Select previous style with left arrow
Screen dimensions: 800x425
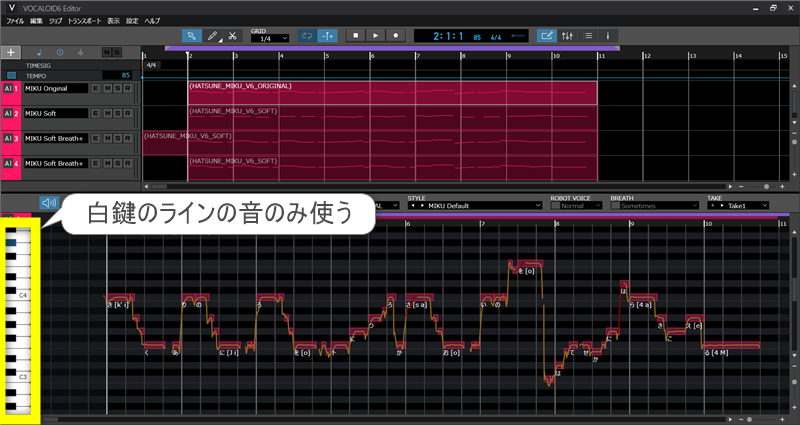click(x=412, y=206)
